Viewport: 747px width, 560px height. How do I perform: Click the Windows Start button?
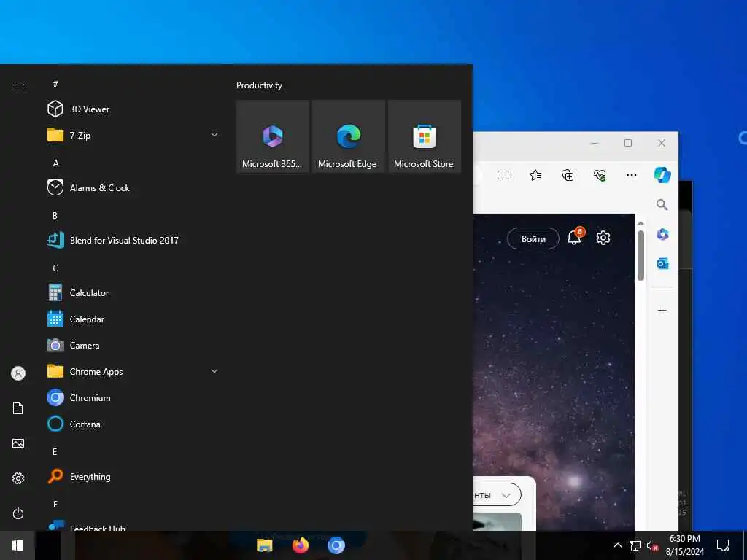[x=18, y=545]
